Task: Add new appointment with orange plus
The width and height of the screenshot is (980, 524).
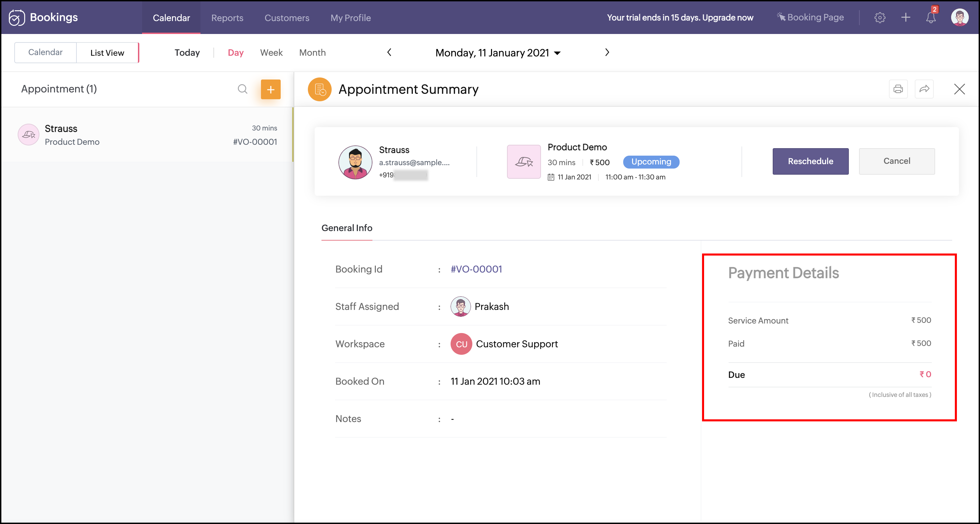Action: [x=270, y=89]
